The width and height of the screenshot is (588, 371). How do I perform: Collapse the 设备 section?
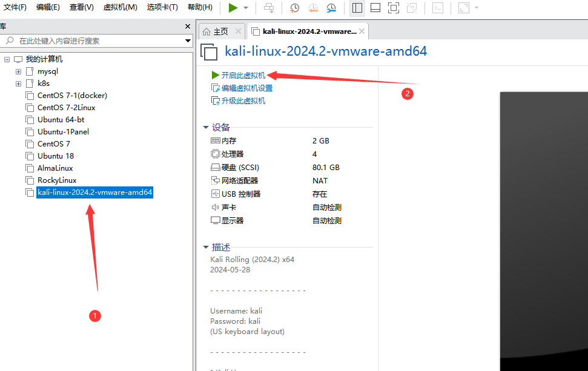(x=205, y=128)
